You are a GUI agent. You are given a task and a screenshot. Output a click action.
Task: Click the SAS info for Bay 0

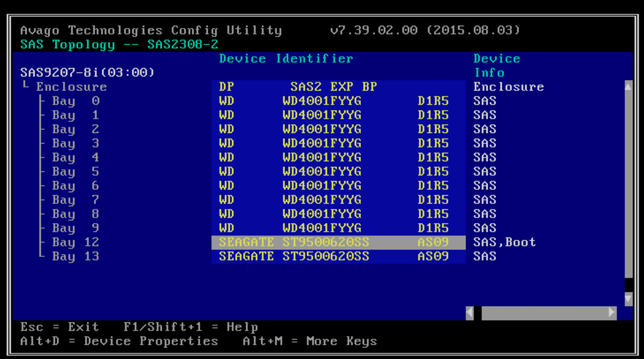(485, 101)
